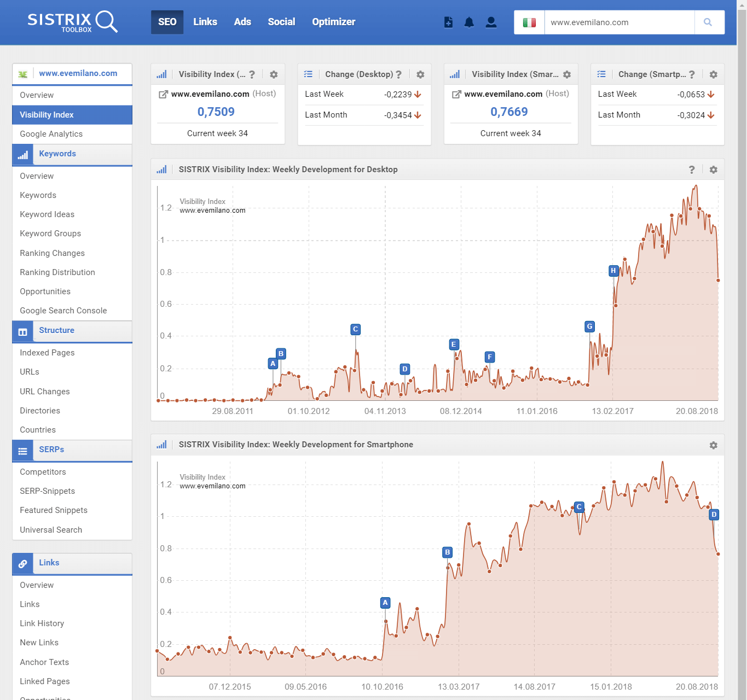Click the Structure section icon
The height and width of the screenshot is (700, 747).
22,332
